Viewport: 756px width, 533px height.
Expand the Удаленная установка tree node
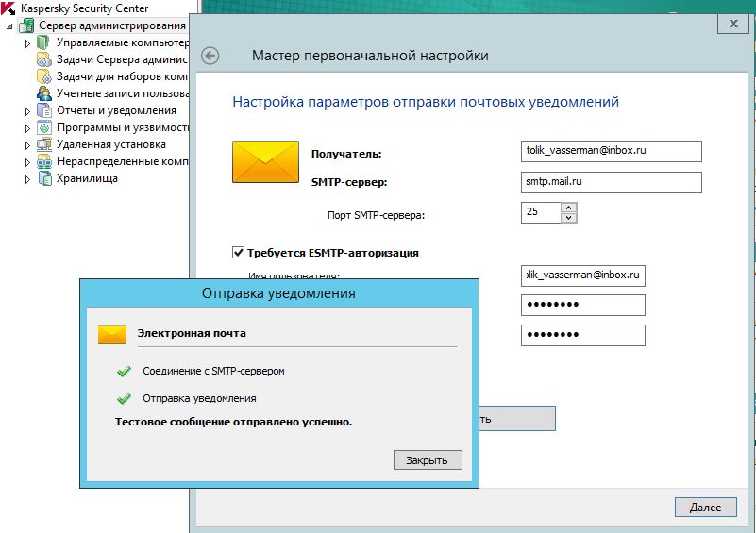[x=27, y=145]
